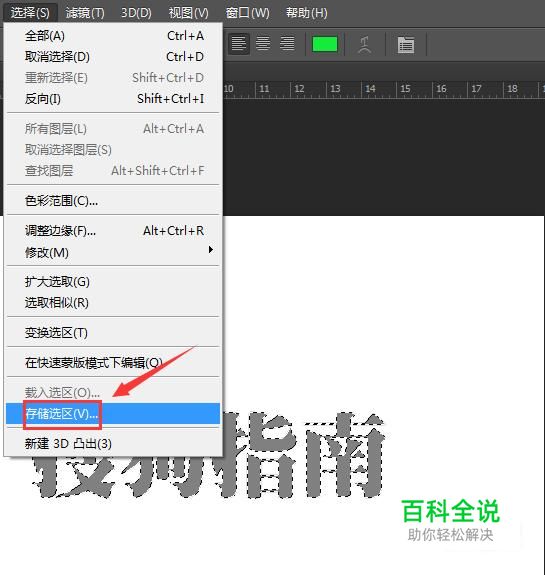Open 色彩范围(C)... dialog
545x575 pixels.
(x=113, y=201)
